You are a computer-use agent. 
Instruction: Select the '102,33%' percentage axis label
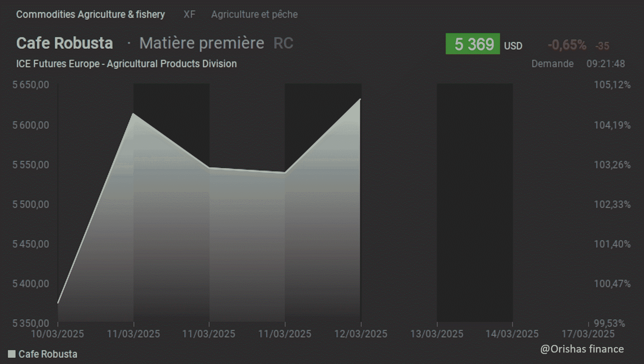pyautogui.click(x=612, y=204)
